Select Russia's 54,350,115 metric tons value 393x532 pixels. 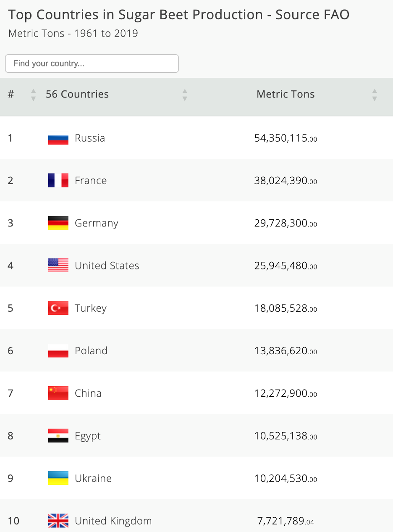point(286,138)
